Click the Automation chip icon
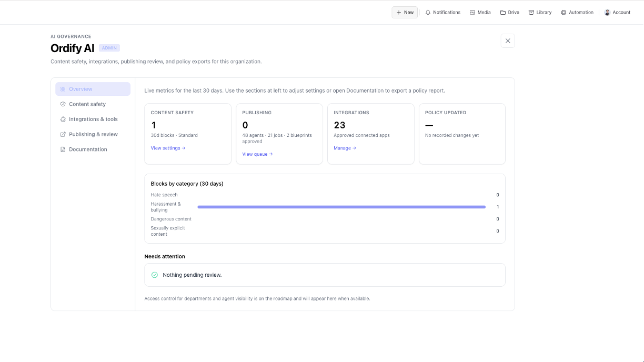 [x=563, y=12]
